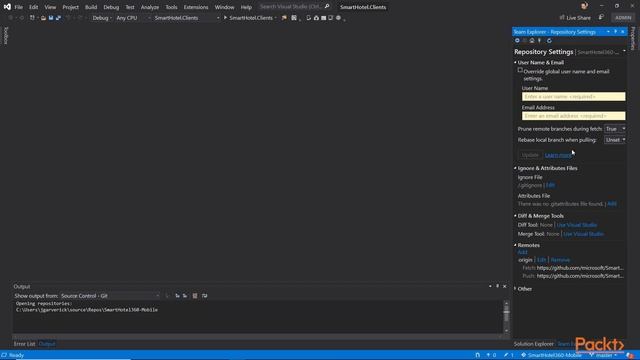The height and width of the screenshot is (360, 640).
Task: Enable override global user name checkbox
Action: (x=520, y=70)
